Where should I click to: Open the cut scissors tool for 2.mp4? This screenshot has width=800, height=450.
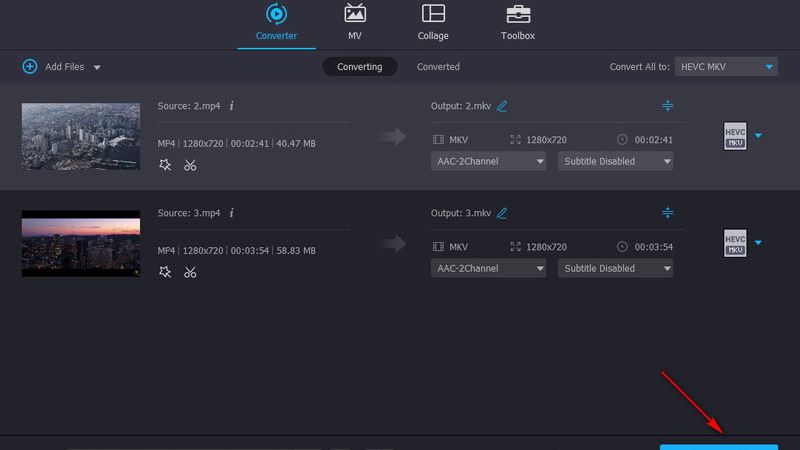[190, 165]
